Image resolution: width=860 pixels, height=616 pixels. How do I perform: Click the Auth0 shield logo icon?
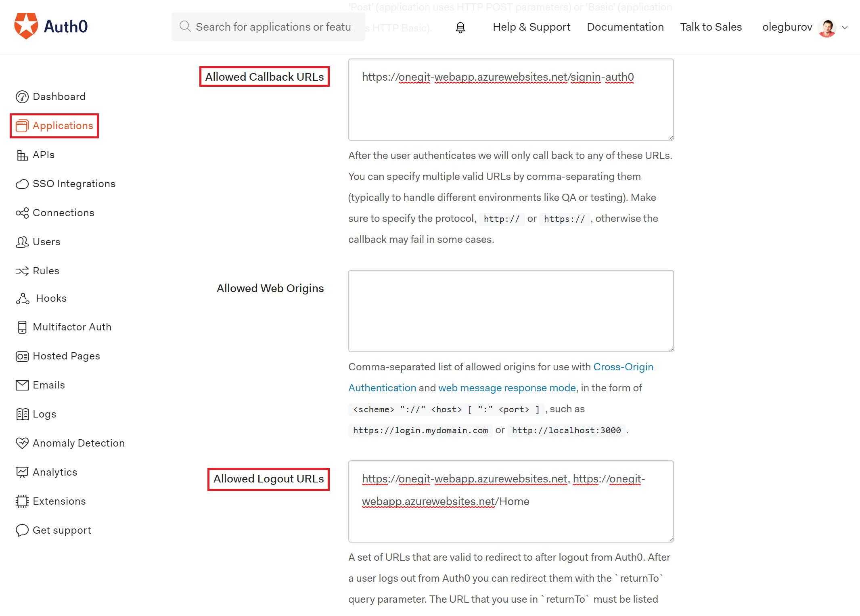click(x=26, y=26)
